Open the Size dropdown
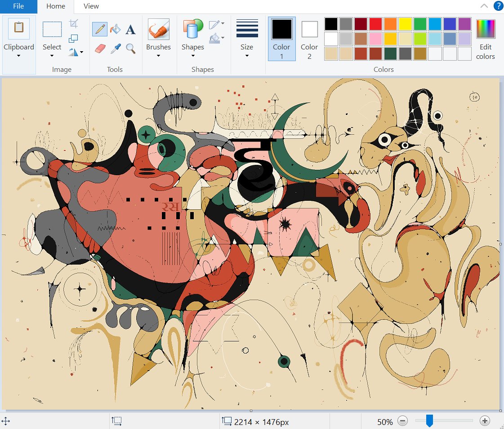Viewport: 504px width, 429px height. click(247, 54)
